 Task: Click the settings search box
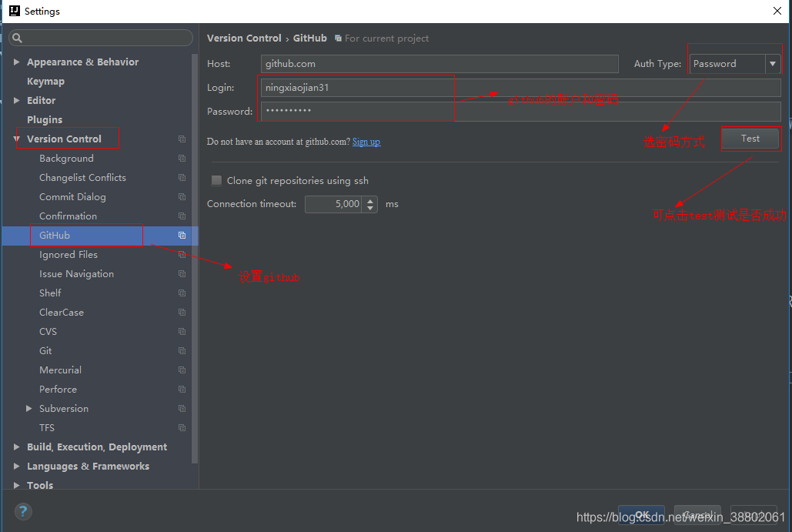coord(101,38)
